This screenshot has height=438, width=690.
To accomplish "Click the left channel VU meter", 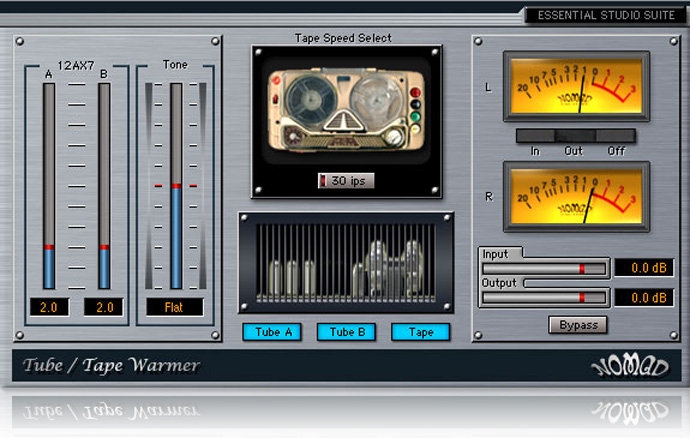I will tap(575, 87).
